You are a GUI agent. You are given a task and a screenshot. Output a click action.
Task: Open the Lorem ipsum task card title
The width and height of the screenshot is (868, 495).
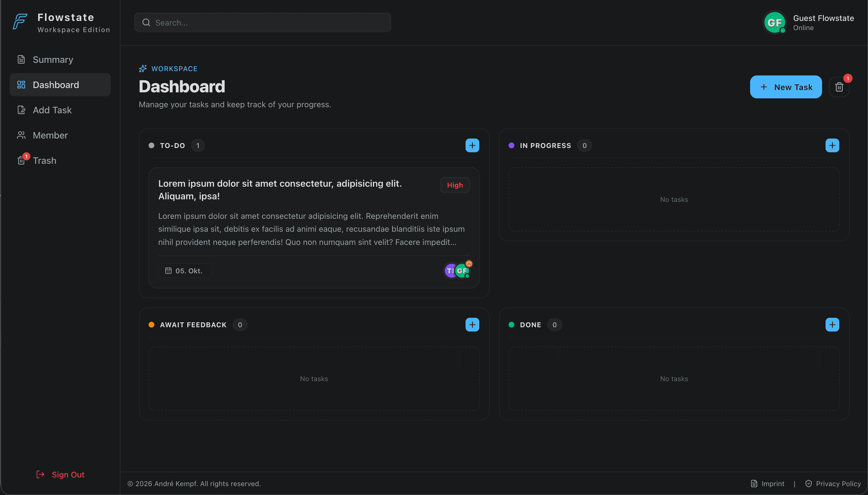(x=280, y=190)
